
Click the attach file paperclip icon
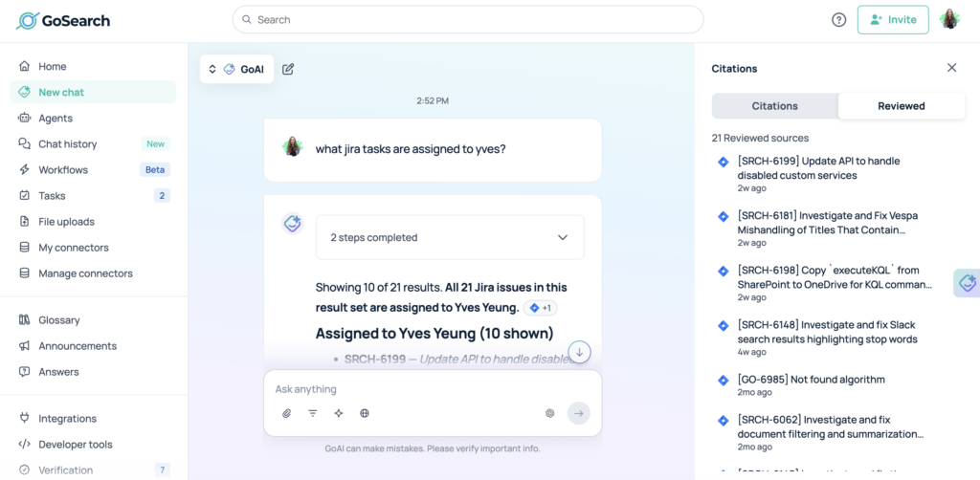point(286,413)
